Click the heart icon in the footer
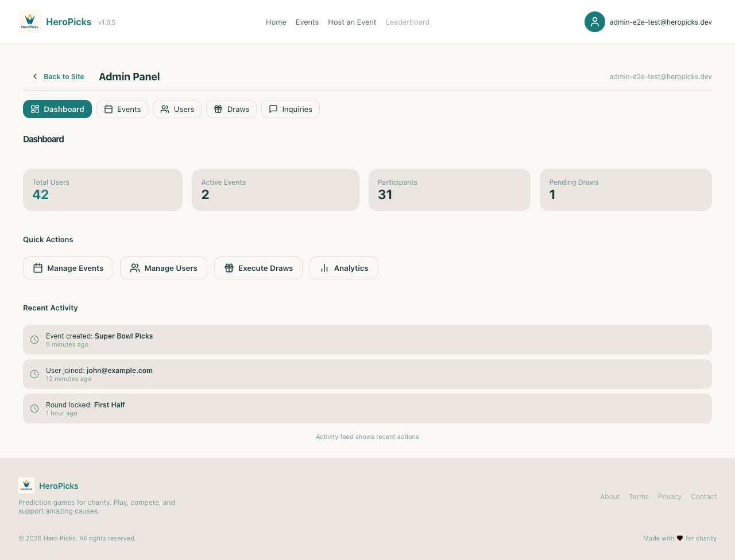735x560 pixels. [680, 538]
